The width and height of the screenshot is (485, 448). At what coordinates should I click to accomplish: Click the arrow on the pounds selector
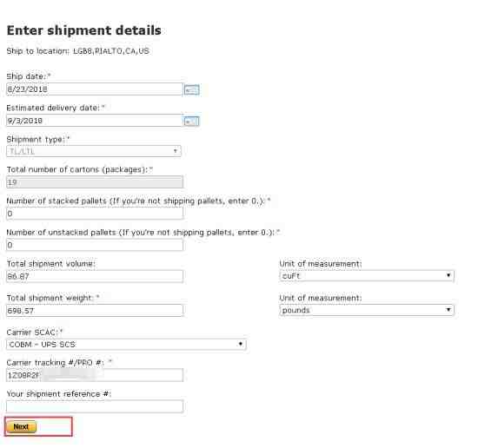448,310
